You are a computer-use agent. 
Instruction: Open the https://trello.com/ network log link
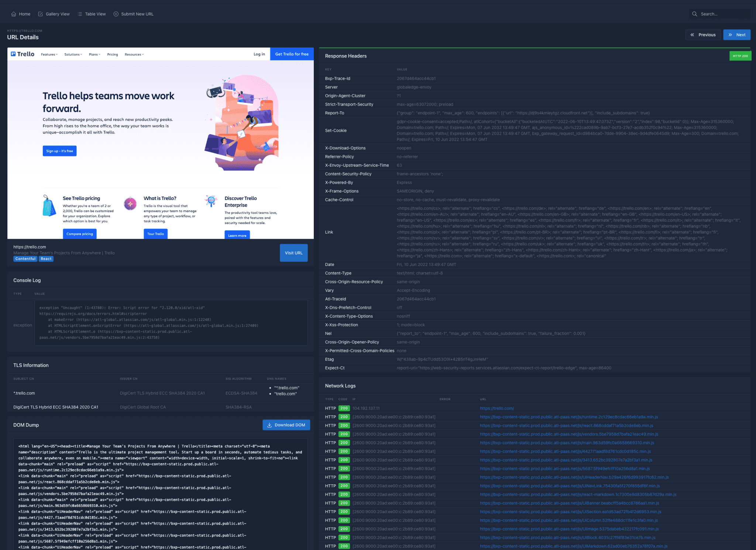click(x=496, y=408)
